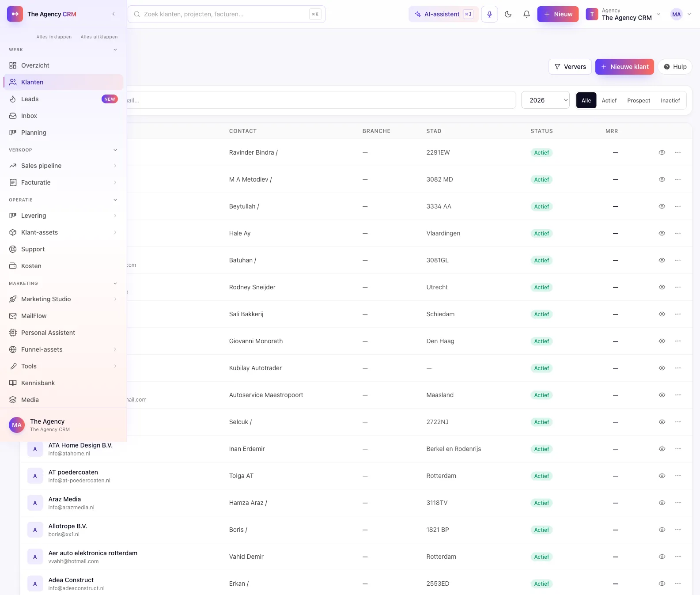Open Planning in the sidebar
Viewport: 700px width, 595px height.
63,133
